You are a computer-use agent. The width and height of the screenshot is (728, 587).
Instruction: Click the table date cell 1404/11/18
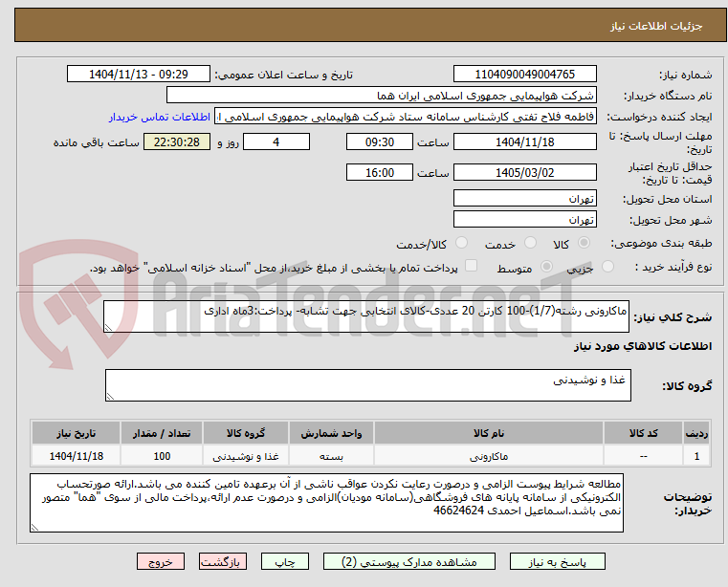tap(77, 456)
